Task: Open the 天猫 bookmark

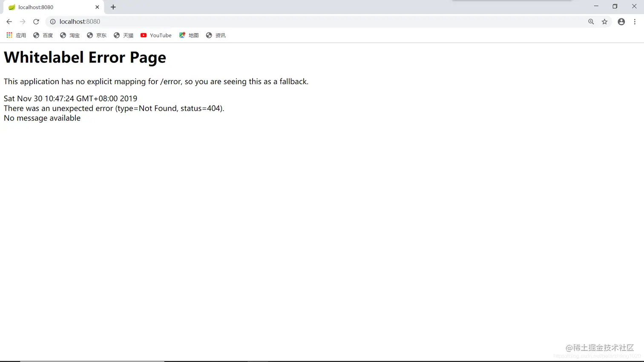Action: pos(124,35)
